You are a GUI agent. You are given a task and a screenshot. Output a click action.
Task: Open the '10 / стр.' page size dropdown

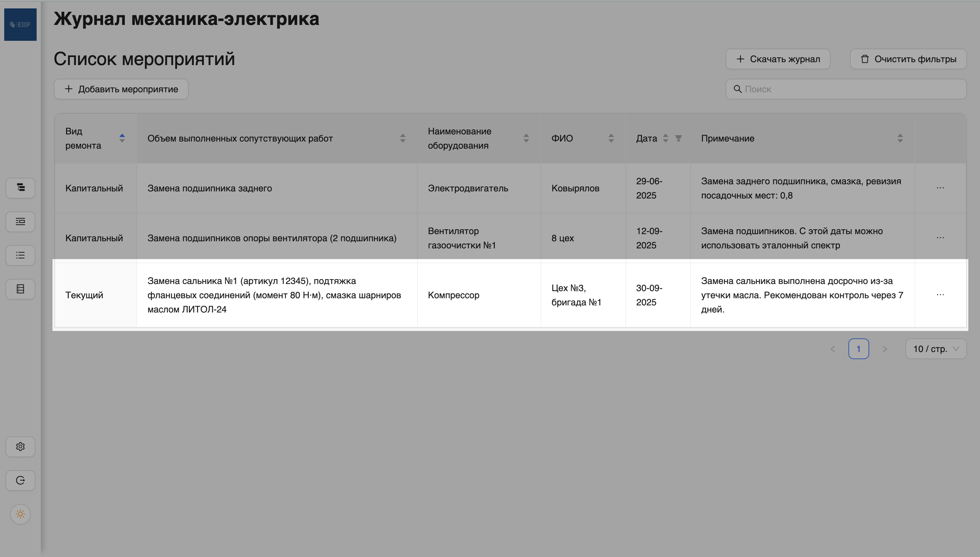point(936,348)
